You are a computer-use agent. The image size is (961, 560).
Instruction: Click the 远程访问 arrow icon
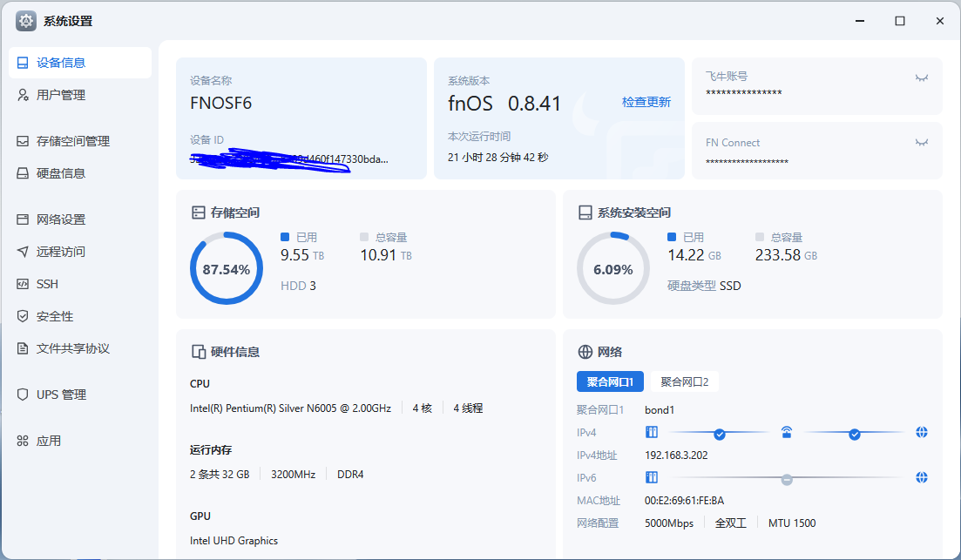pos(23,251)
